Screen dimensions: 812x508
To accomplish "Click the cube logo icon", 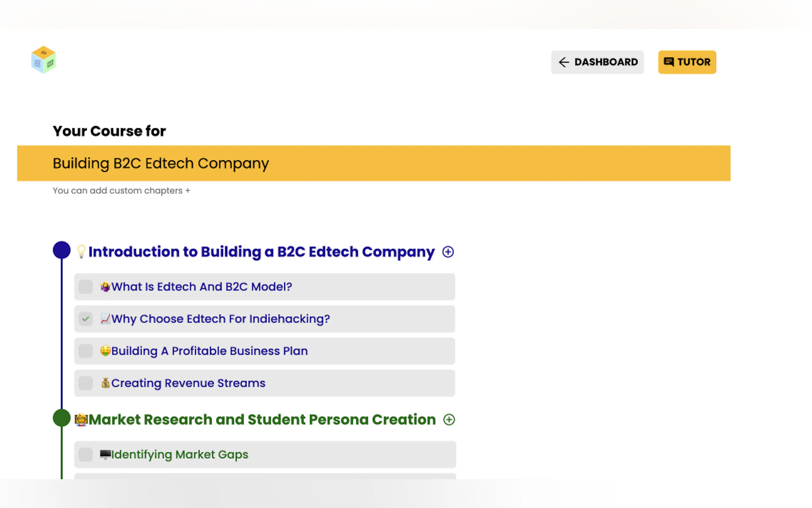I will point(43,60).
